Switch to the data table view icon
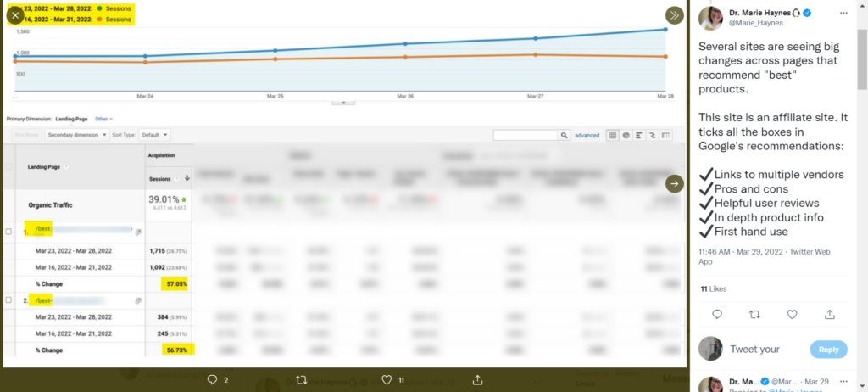The height and width of the screenshot is (392, 868). [613, 135]
